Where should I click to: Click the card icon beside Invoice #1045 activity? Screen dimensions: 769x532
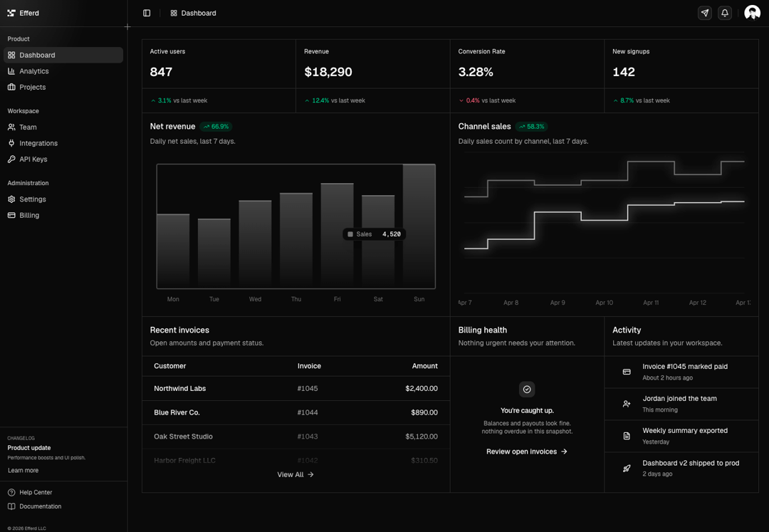pyautogui.click(x=627, y=372)
